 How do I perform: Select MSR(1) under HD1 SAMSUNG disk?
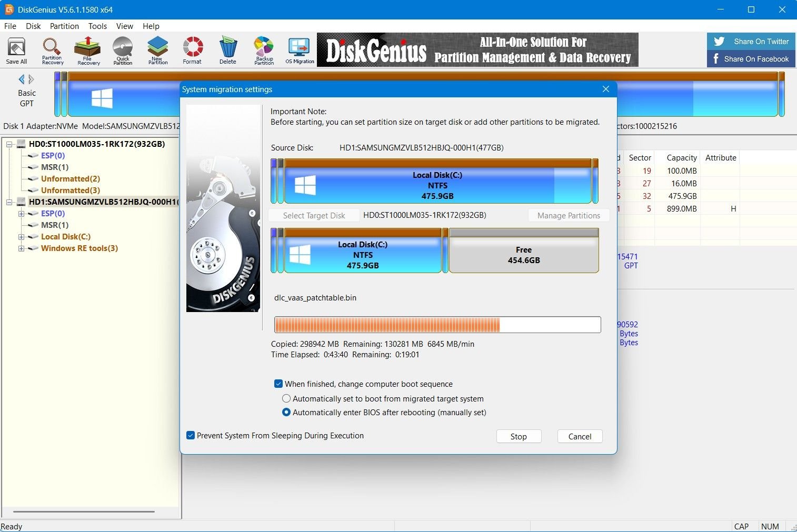point(55,225)
